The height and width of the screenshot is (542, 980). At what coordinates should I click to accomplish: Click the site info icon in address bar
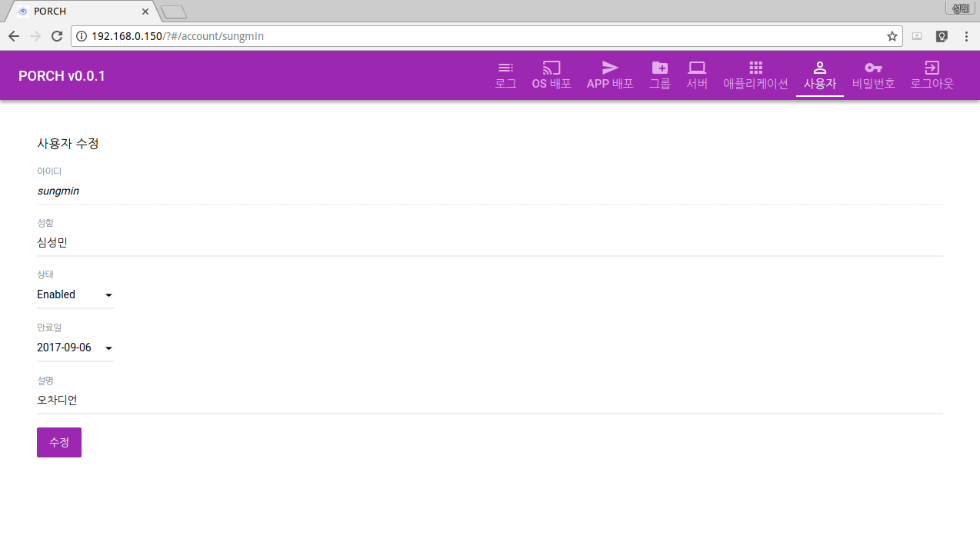click(82, 36)
